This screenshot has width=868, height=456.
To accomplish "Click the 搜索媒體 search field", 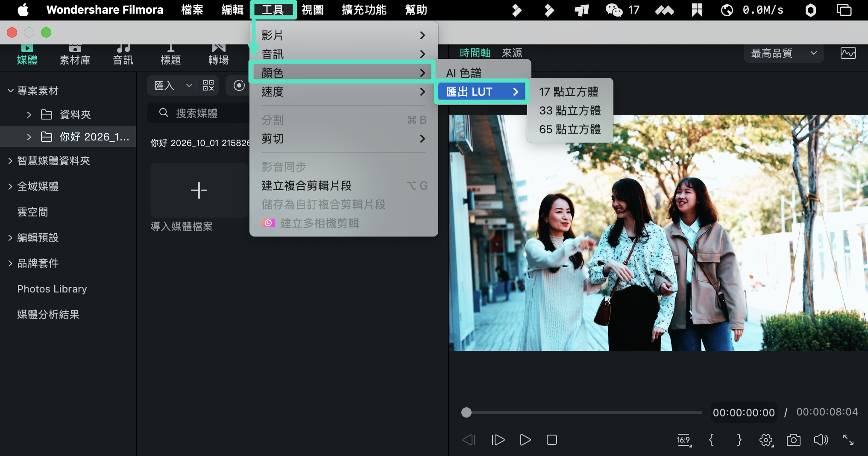I will pyautogui.click(x=199, y=113).
